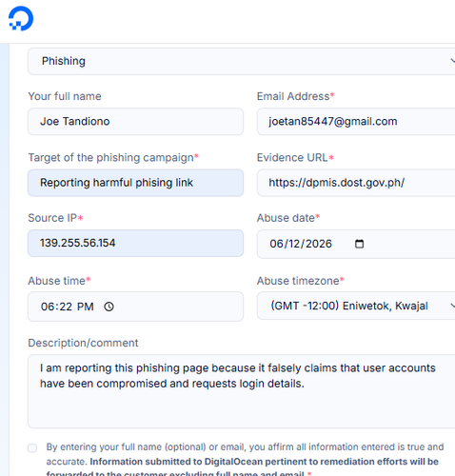Viewport: 455px width, 476px height.
Task: Open the calendar picker icon in Abuse date
Action: 359,244
